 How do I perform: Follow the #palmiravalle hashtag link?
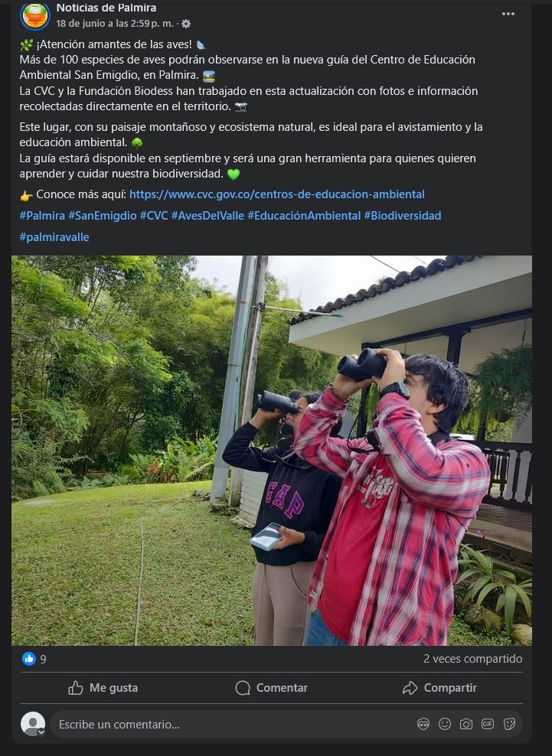coord(54,237)
